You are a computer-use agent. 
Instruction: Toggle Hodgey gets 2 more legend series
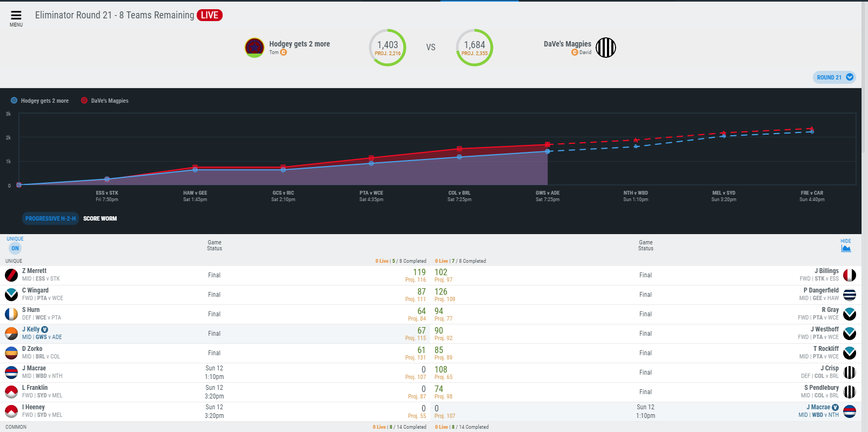[40, 101]
